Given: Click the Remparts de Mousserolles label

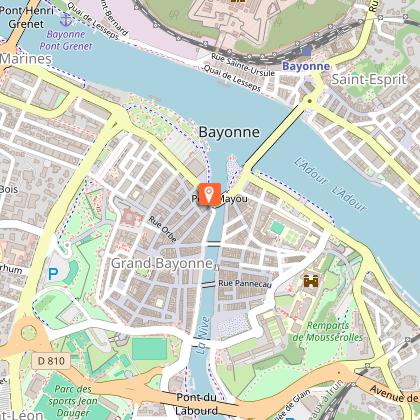Looking at the screenshot, I should pos(328,331).
